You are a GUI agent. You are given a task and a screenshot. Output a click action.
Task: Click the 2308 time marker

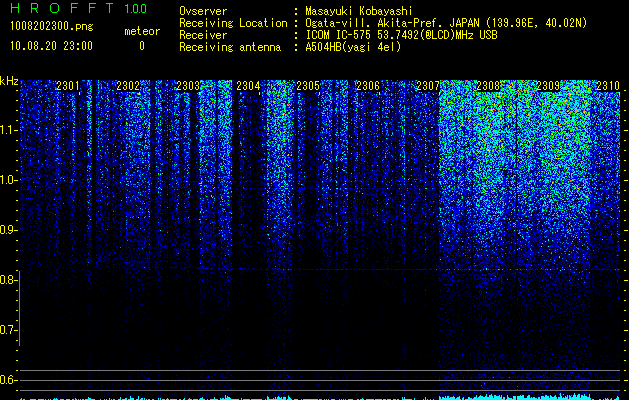point(488,85)
